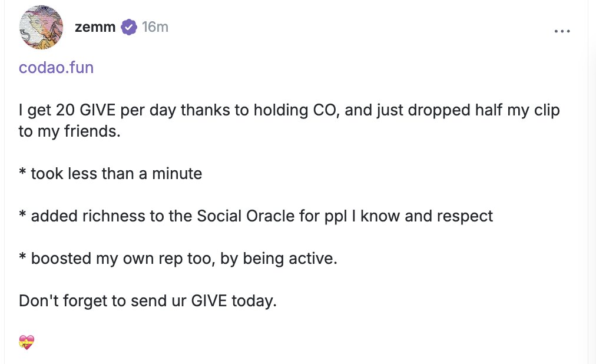Click the purple verified badge icon
The width and height of the screenshot is (596, 364).
(x=129, y=27)
